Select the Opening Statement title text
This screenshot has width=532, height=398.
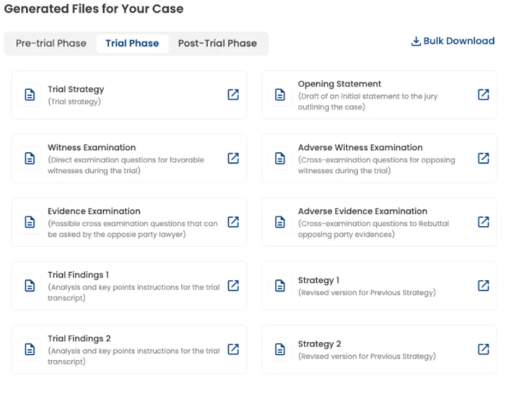[x=340, y=84]
